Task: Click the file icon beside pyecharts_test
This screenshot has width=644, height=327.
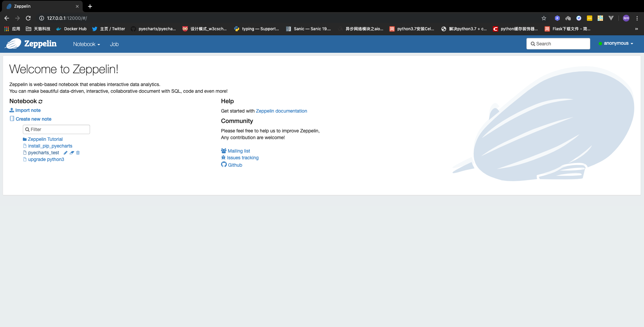Action: pyautogui.click(x=25, y=153)
